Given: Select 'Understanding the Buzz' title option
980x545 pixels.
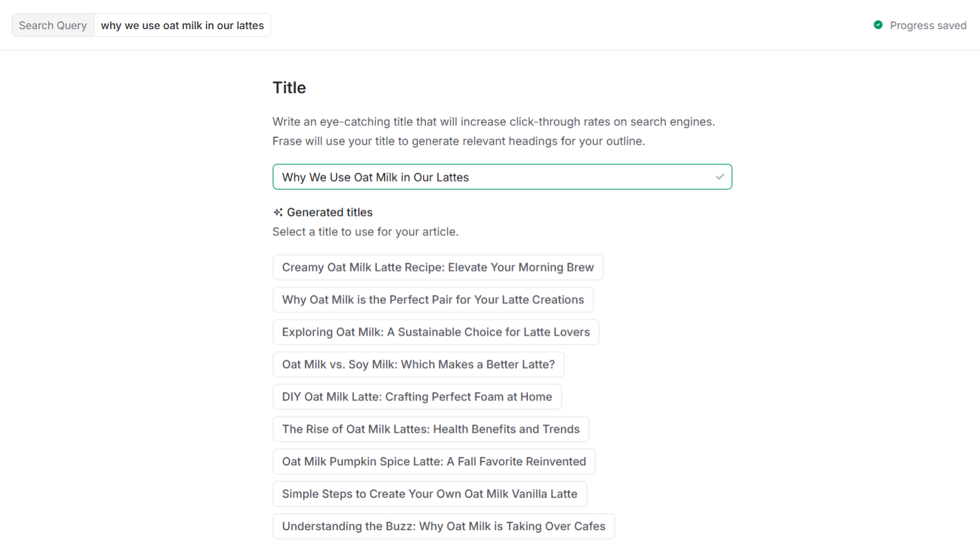Looking at the screenshot, I should click(444, 526).
